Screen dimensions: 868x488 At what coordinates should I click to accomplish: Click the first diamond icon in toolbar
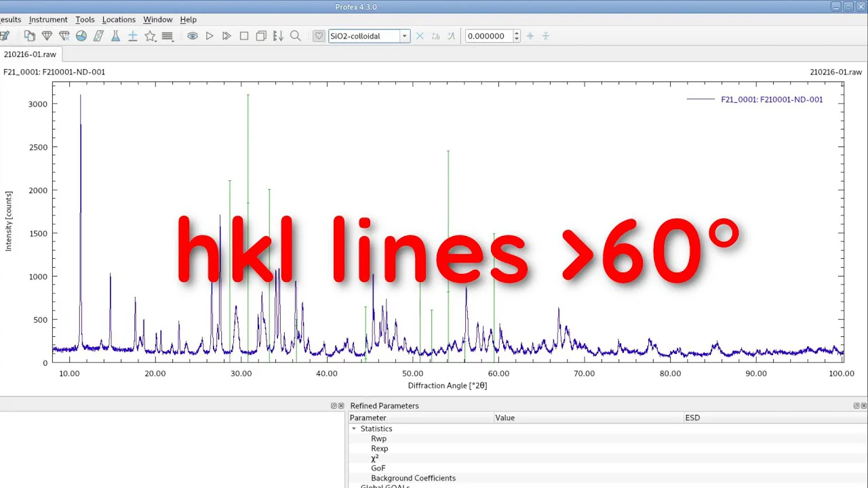coord(47,36)
